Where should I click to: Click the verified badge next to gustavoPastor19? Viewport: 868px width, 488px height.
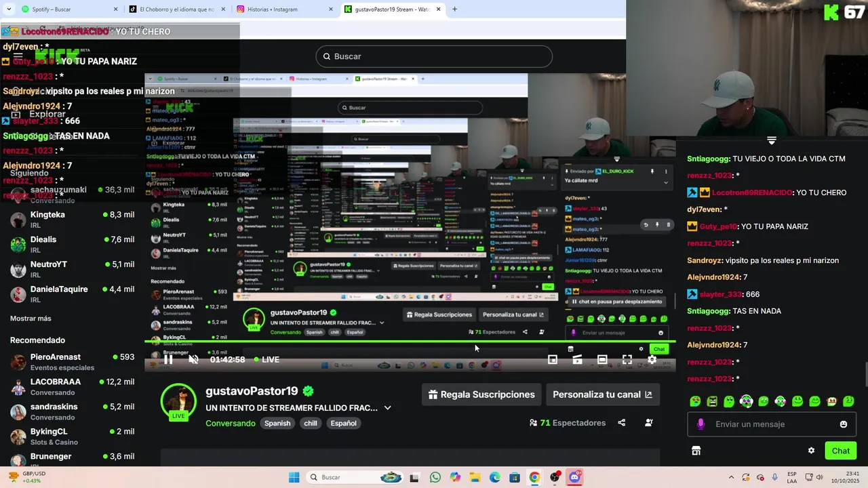(308, 391)
